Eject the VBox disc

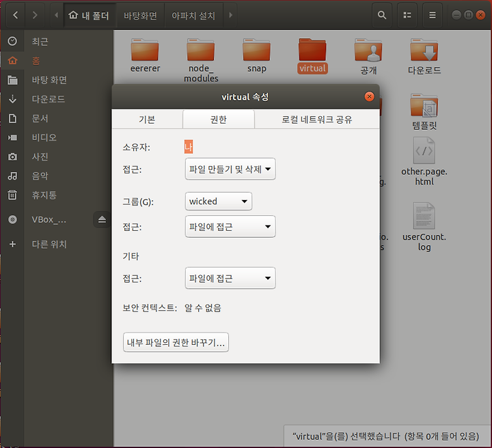[x=102, y=219]
